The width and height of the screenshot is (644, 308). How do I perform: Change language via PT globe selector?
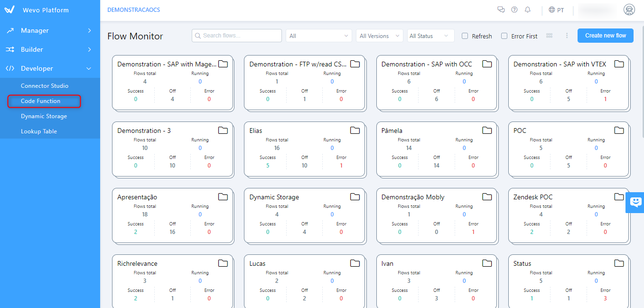pos(556,10)
